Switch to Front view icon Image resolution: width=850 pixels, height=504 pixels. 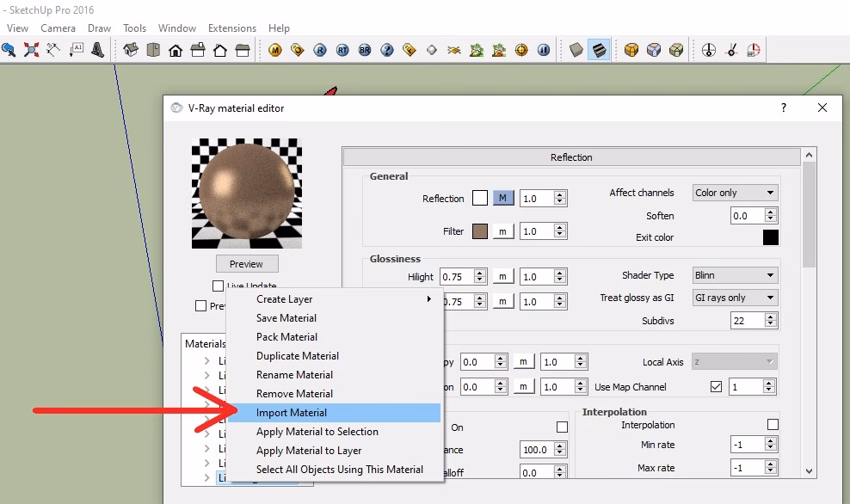pos(176,51)
